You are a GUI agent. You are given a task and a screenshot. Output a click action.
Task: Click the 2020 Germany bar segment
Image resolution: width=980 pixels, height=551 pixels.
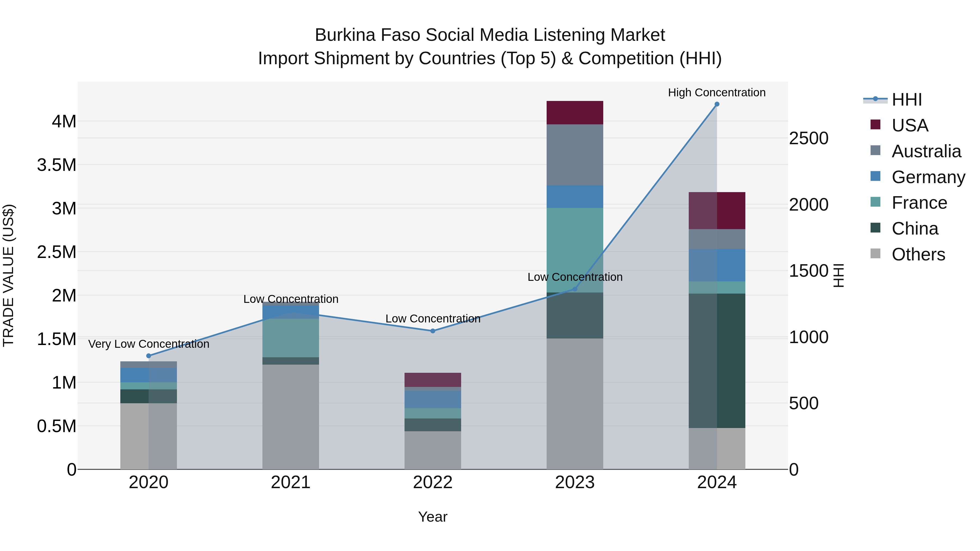coord(149,375)
